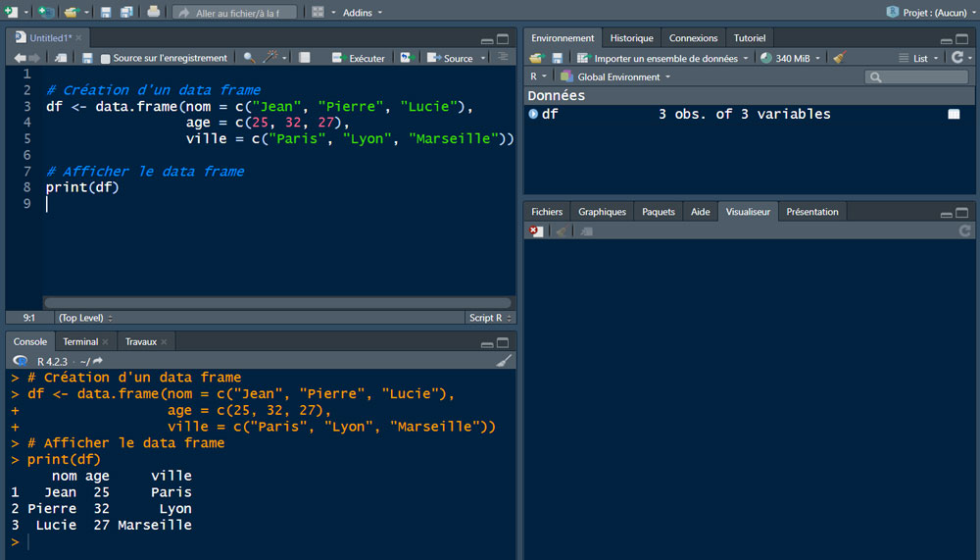Open df in the data viewer grid icon
The image size is (980, 560).
point(954,114)
